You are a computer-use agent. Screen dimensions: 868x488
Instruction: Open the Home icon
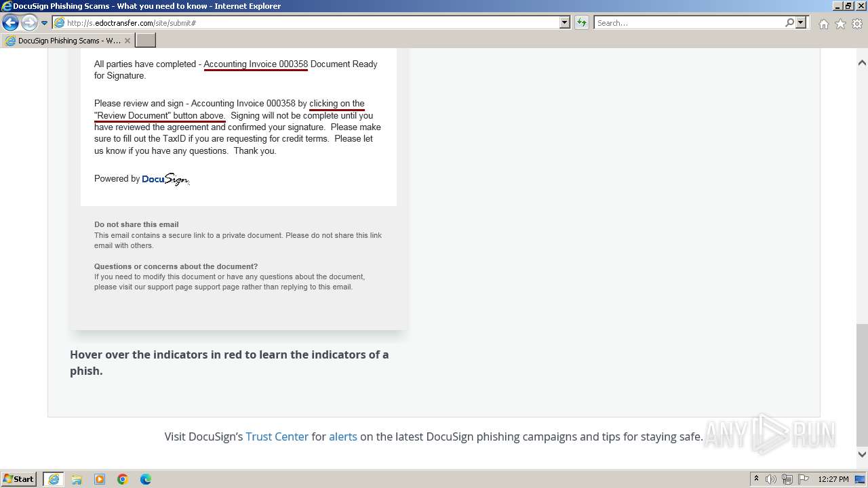823,24
